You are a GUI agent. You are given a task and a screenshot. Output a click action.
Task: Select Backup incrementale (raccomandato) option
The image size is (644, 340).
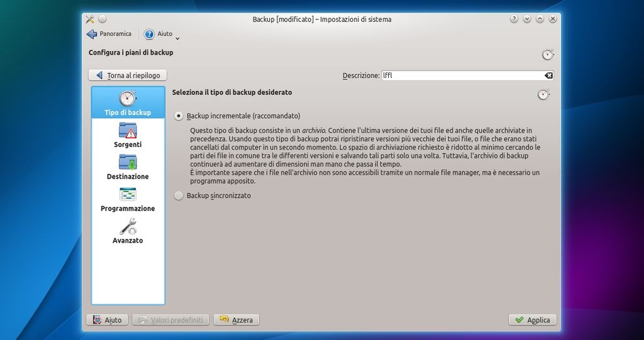point(237,116)
